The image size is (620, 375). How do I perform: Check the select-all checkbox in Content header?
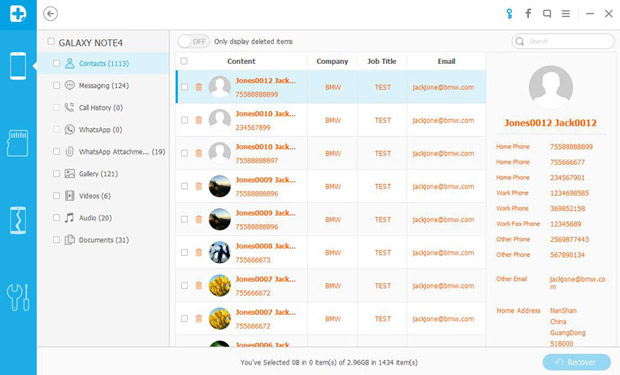(x=184, y=61)
